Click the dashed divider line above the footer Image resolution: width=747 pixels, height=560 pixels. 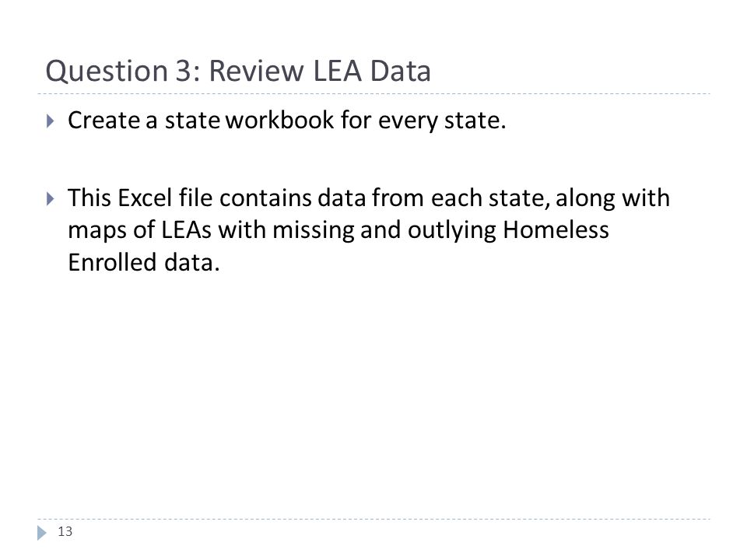(x=373, y=519)
